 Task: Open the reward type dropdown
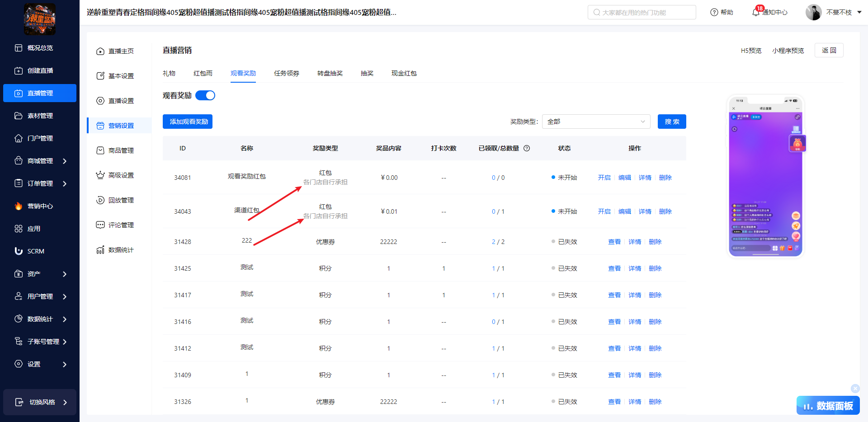pos(596,122)
